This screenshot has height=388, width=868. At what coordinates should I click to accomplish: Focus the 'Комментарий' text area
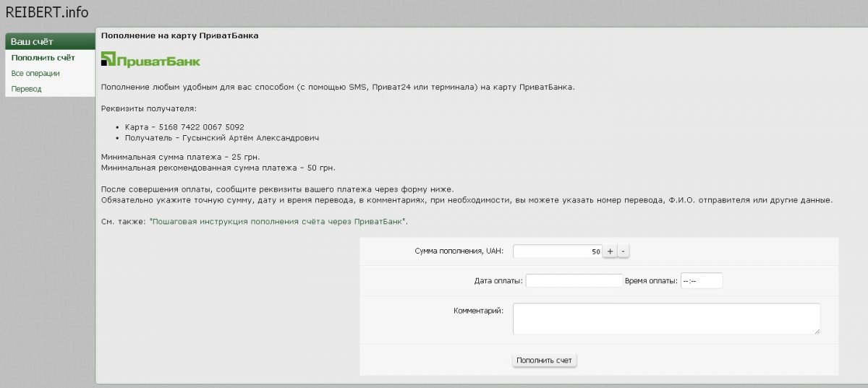tap(666, 319)
